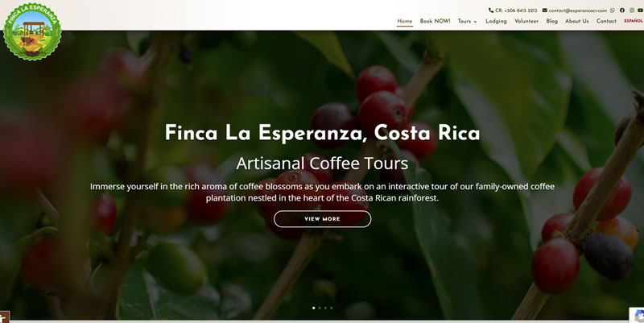Open the Facebook icon link
644x323 pixels.
(x=622, y=10)
